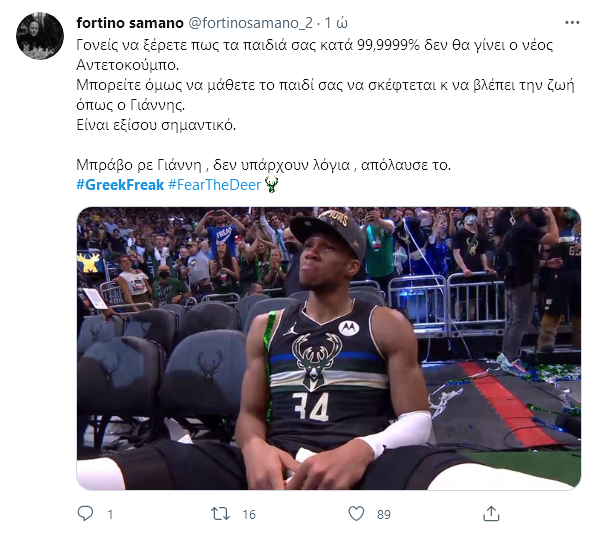This screenshot has height=535, width=598.
Task: Click the reply count showing 1
Action: click(x=110, y=514)
